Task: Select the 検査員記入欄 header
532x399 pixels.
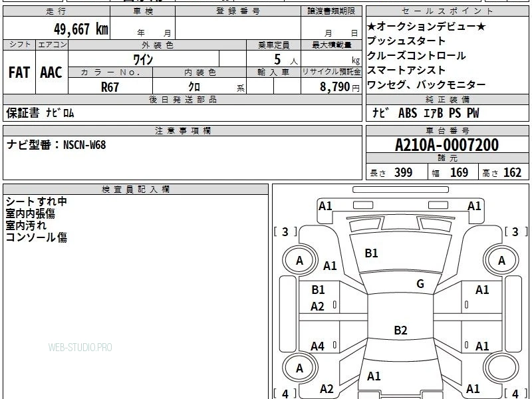Action: 136,190
